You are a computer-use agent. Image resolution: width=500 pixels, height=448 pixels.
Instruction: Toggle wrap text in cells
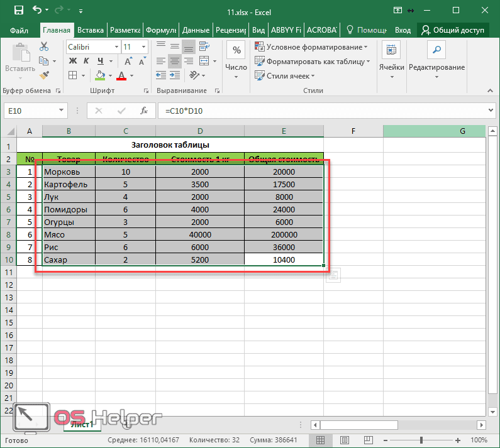(x=204, y=46)
